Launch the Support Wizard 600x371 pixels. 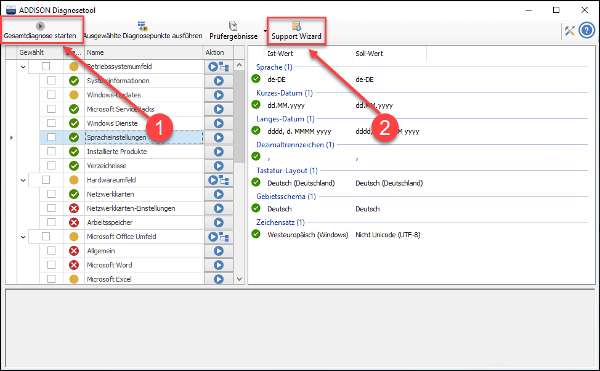tap(297, 31)
